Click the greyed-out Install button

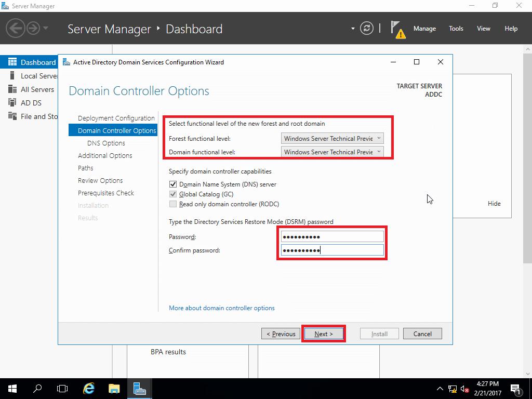tap(379, 334)
